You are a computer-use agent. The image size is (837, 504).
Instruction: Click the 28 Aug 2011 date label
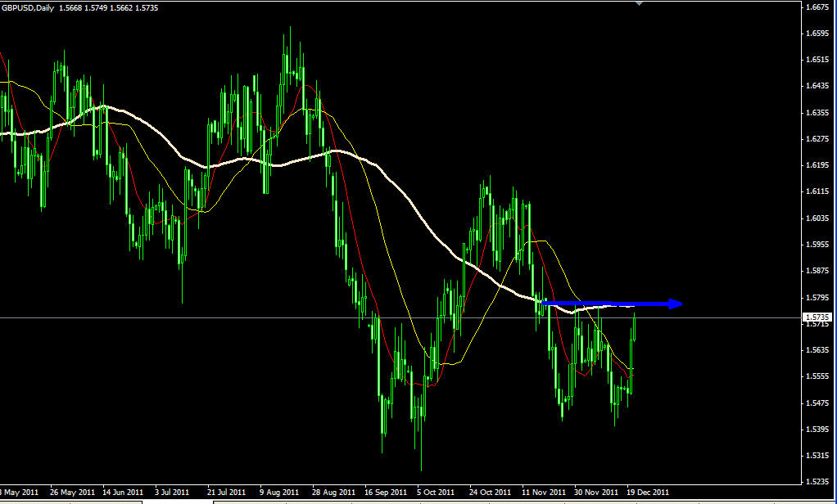333,493
